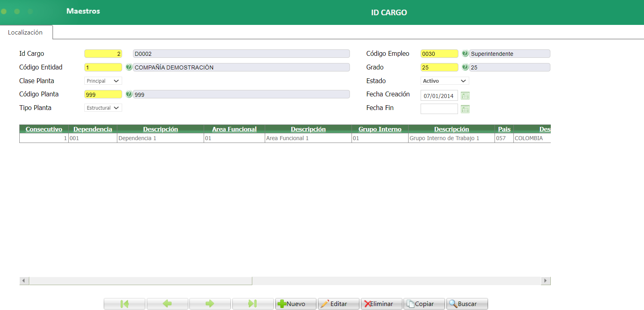This screenshot has height=310, width=644.
Task: Click the COMPAÑÍA DEMOSTRACIÓN field
Action: pos(241,67)
